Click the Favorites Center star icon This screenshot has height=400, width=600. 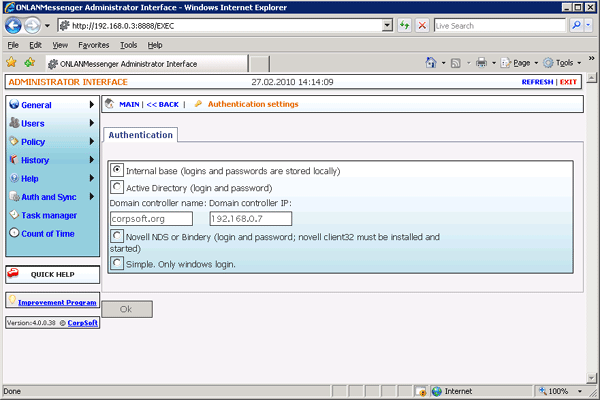click(11, 62)
